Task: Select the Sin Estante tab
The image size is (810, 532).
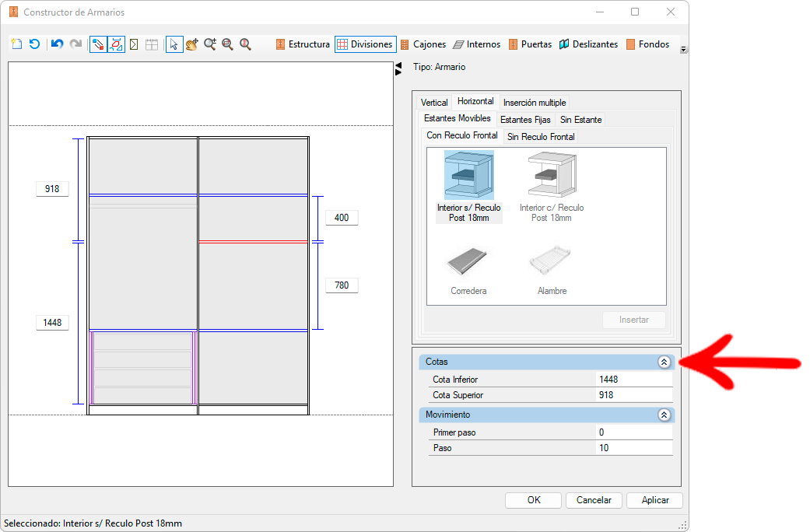Action: click(580, 119)
